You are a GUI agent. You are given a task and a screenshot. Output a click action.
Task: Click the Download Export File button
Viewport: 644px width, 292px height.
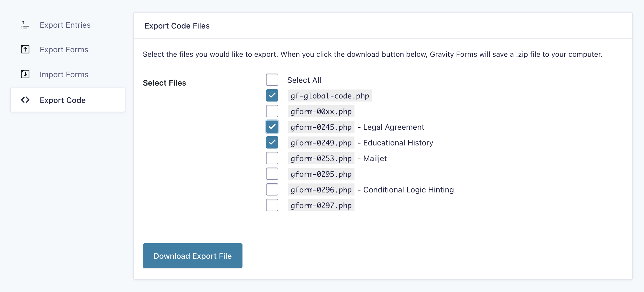pyautogui.click(x=193, y=256)
